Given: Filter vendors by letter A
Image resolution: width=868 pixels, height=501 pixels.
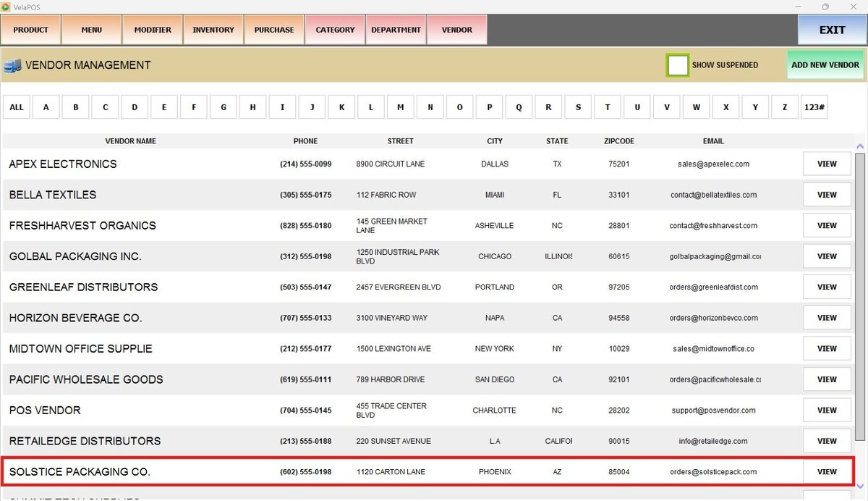Looking at the screenshot, I should point(46,107).
